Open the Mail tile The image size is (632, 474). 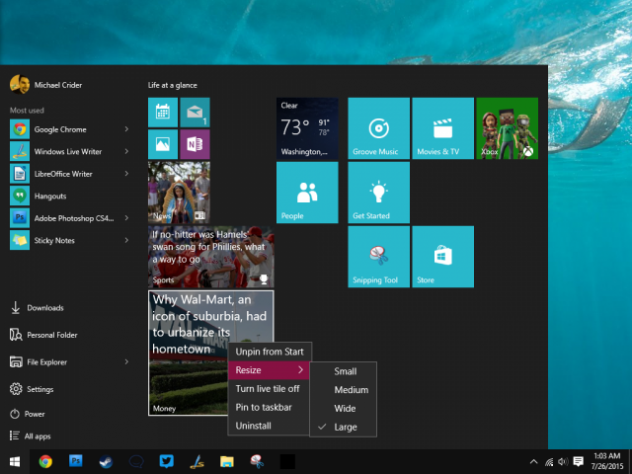194,112
